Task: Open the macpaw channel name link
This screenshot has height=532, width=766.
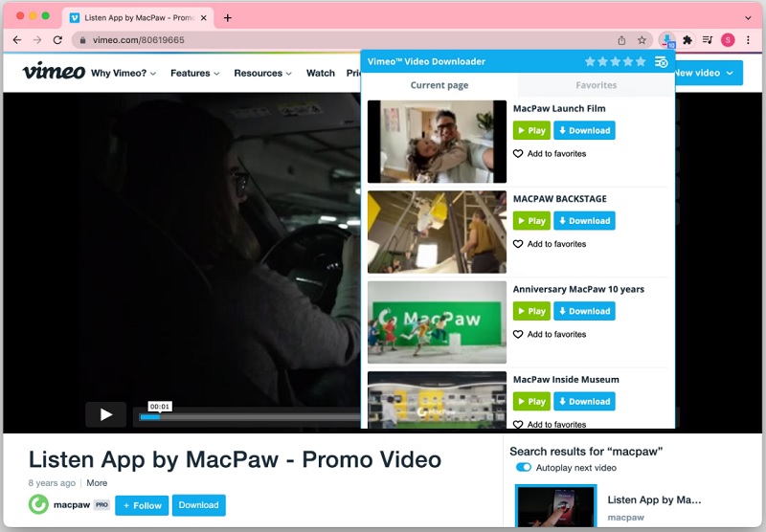Action: [x=72, y=504]
